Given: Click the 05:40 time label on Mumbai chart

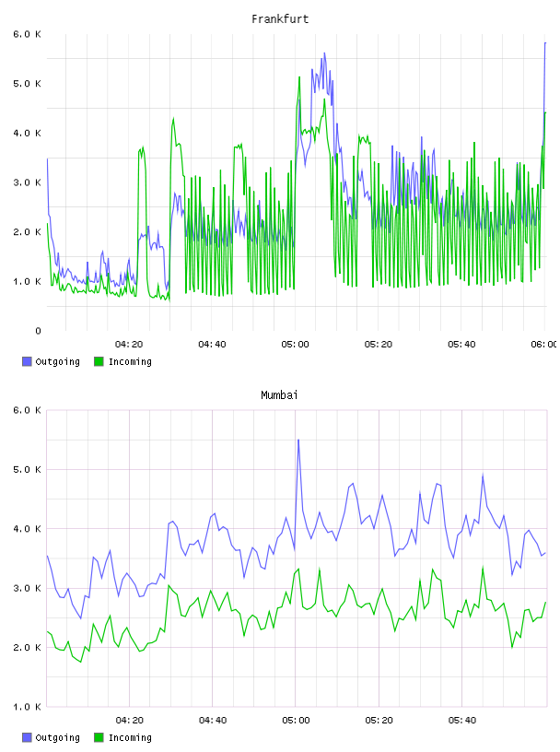Looking at the screenshot, I should 462,720.
